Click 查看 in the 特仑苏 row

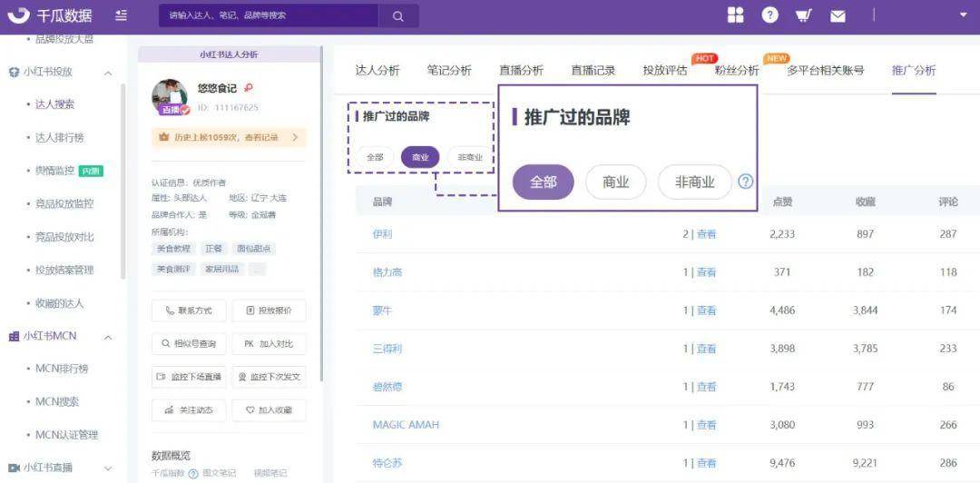pos(707,463)
